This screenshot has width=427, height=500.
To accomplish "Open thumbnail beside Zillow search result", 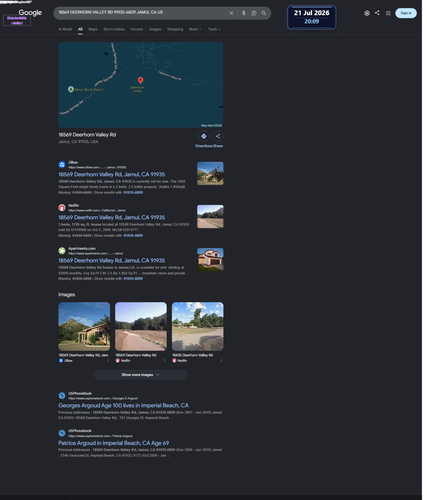I will click(x=210, y=173).
